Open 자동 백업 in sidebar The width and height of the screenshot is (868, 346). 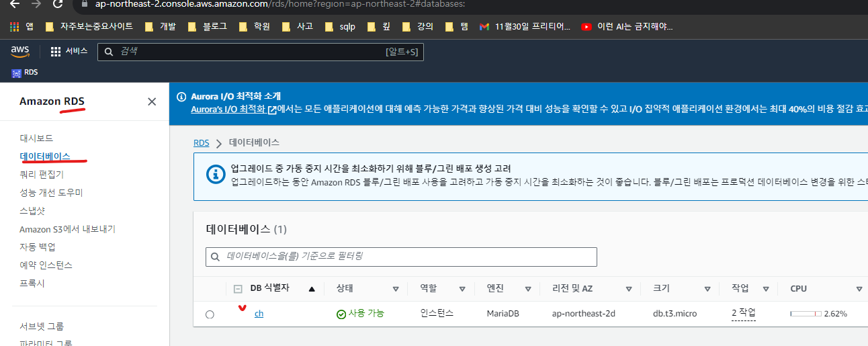(37, 247)
